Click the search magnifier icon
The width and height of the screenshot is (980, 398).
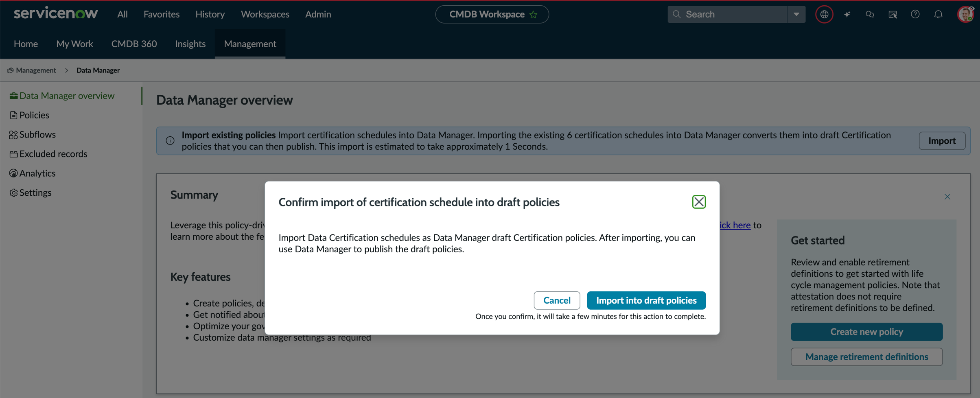(676, 14)
